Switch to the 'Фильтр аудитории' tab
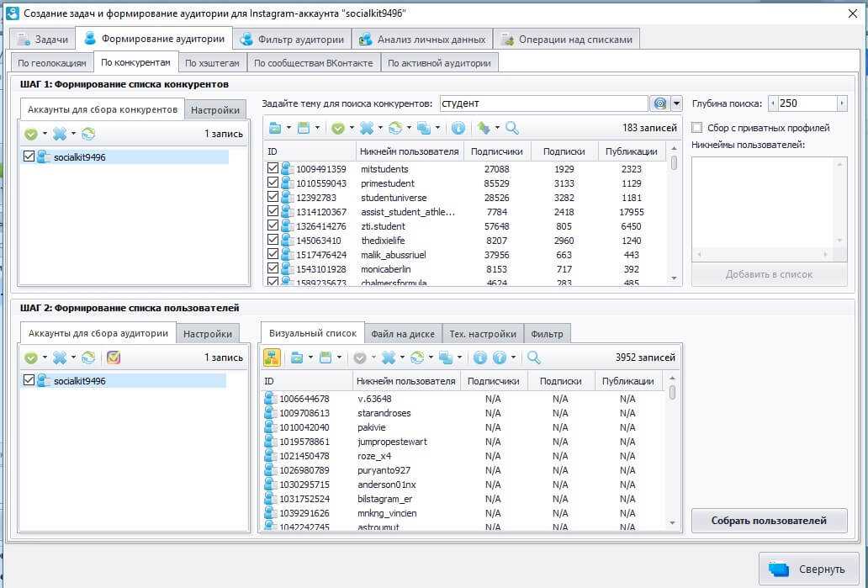The image size is (868, 588). [292, 39]
